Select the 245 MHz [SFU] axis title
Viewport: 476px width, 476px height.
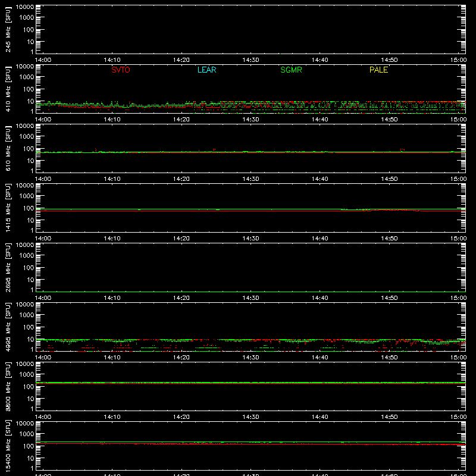tap(8, 29)
